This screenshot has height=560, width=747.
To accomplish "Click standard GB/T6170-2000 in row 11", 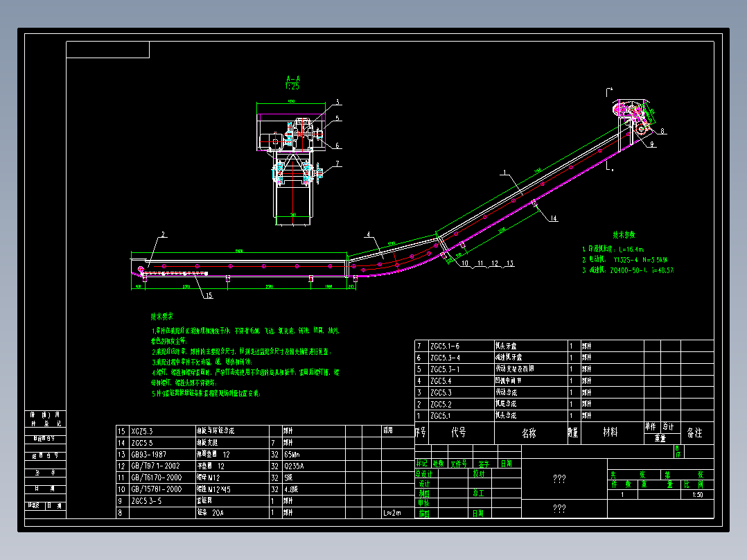I will [157, 478].
